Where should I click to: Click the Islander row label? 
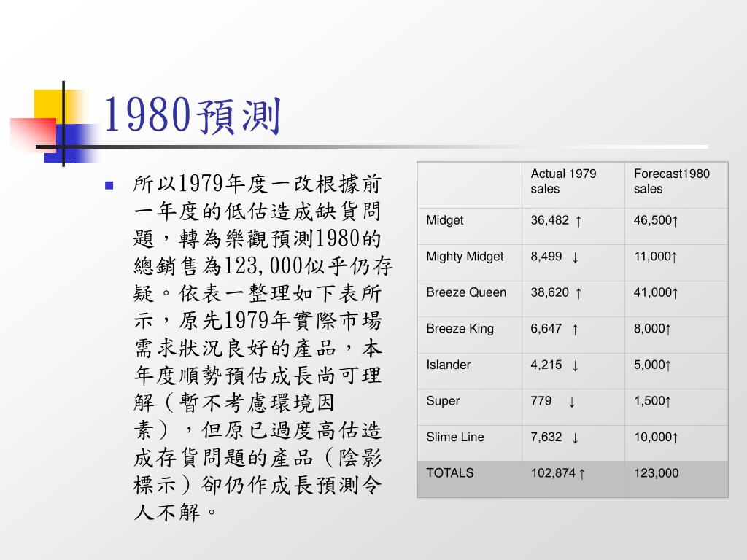(x=448, y=365)
